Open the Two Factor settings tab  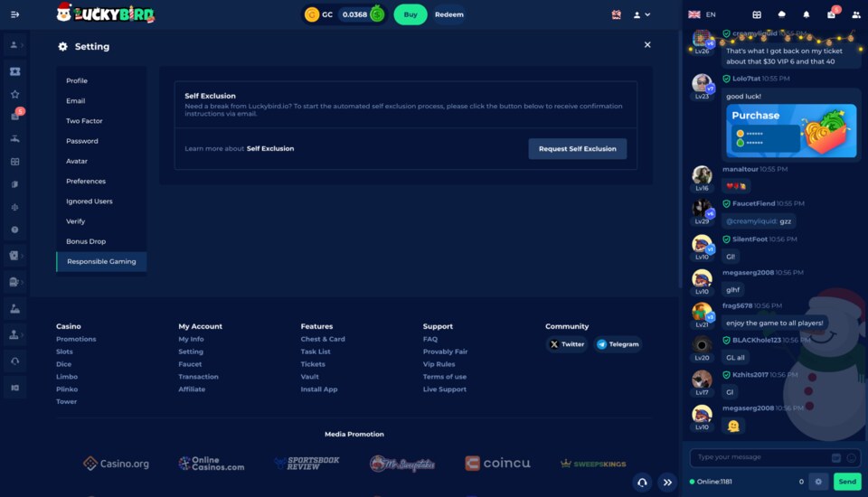point(101,121)
